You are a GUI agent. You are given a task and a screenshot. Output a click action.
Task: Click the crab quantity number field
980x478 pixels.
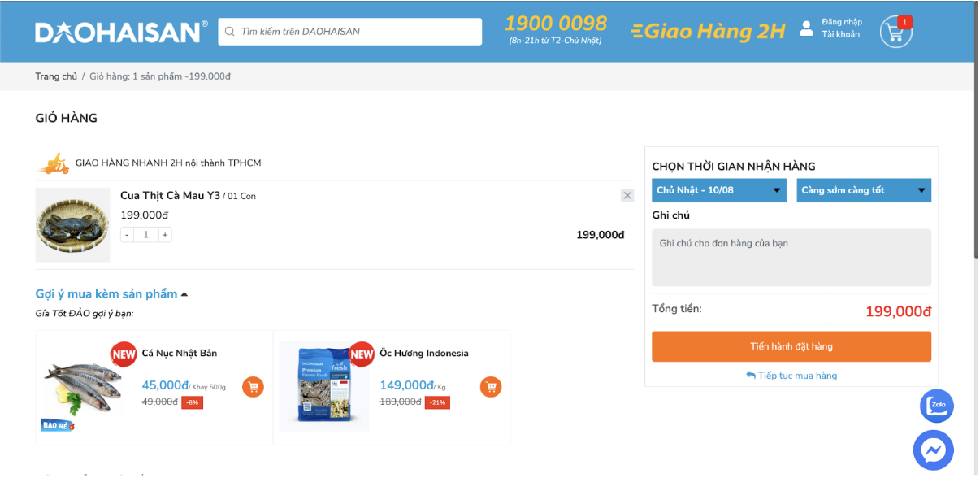pyautogui.click(x=146, y=235)
